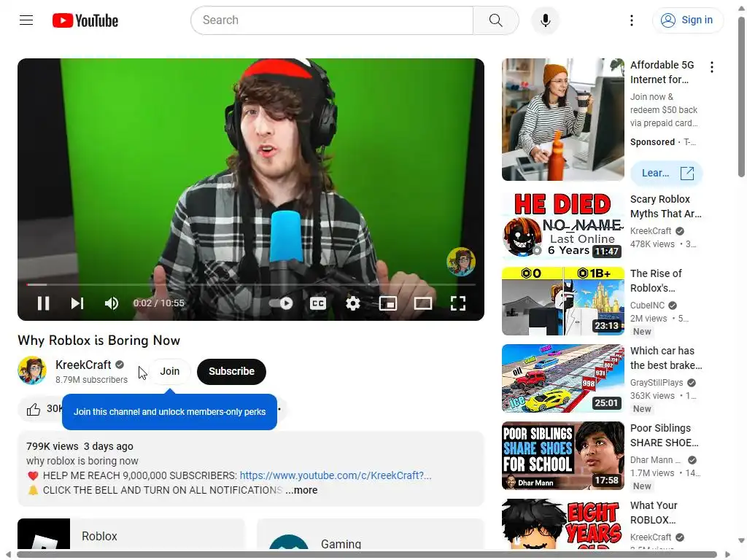Focus the Search input field
The image size is (747, 560).
pos(332,20)
